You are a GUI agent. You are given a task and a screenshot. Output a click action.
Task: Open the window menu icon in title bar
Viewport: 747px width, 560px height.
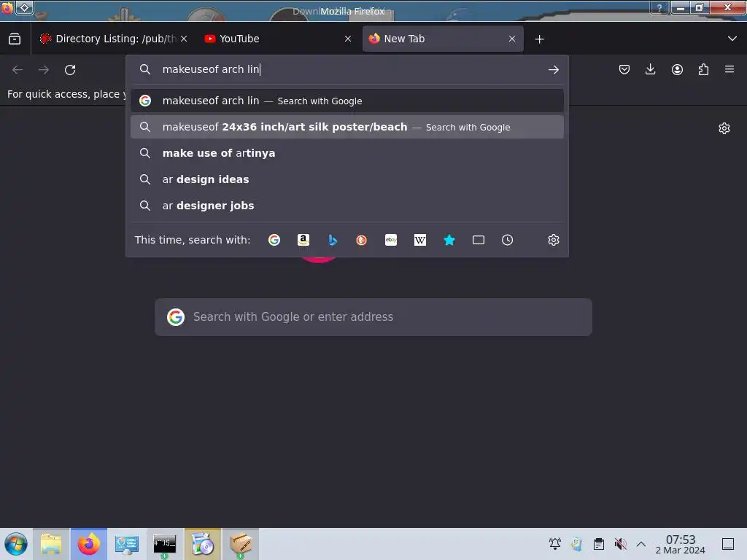click(x=7, y=7)
